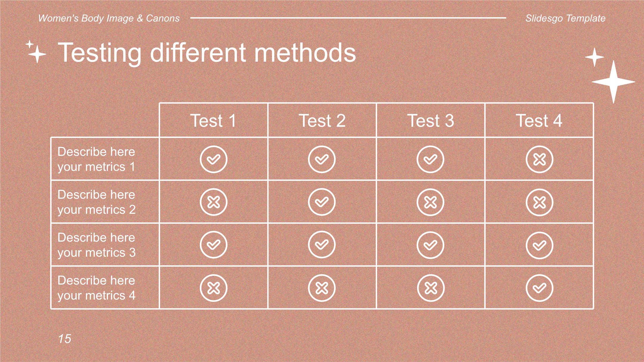Click the sparkle stars beside the title
Viewport: 644px width, 362px height.
[36, 52]
